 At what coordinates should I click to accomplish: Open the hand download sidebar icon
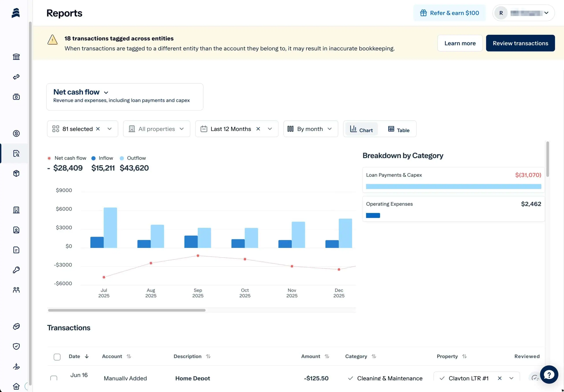(x=16, y=366)
